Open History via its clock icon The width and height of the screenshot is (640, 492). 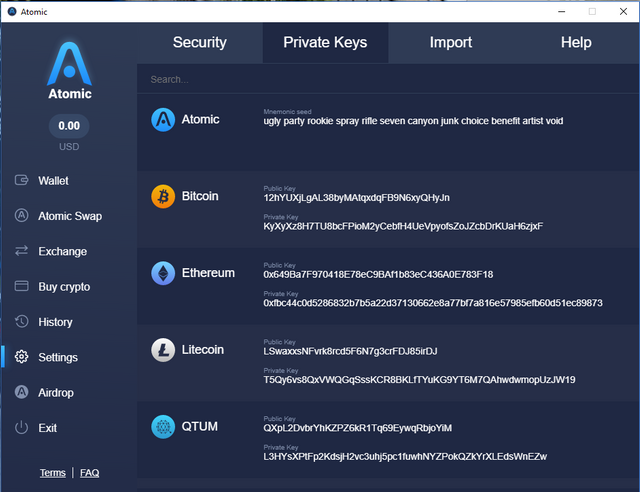point(22,321)
